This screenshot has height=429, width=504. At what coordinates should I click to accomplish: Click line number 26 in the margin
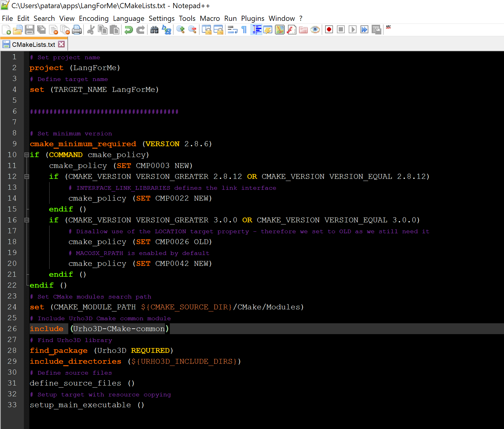click(12, 329)
